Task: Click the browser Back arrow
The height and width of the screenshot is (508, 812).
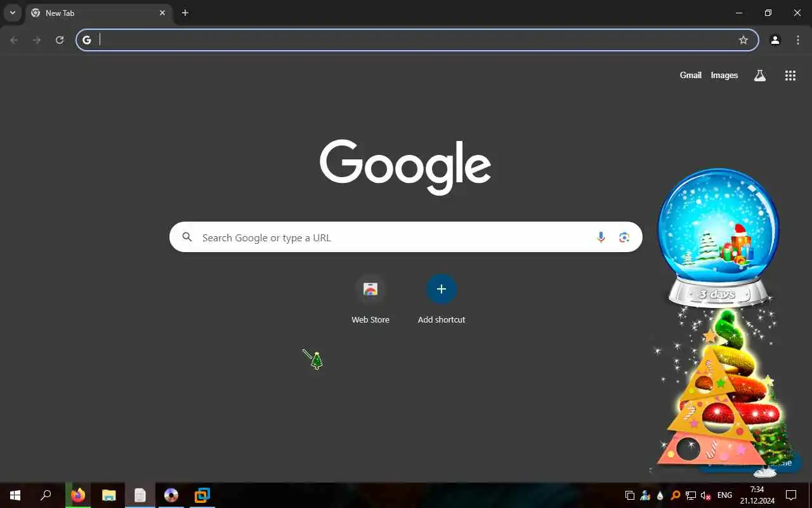Action: pos(14,40)
